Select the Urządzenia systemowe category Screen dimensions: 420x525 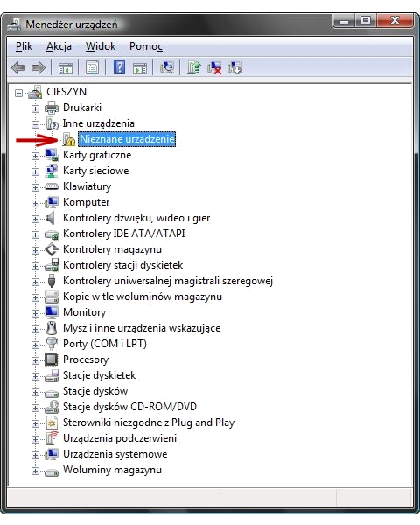(115, 454)
